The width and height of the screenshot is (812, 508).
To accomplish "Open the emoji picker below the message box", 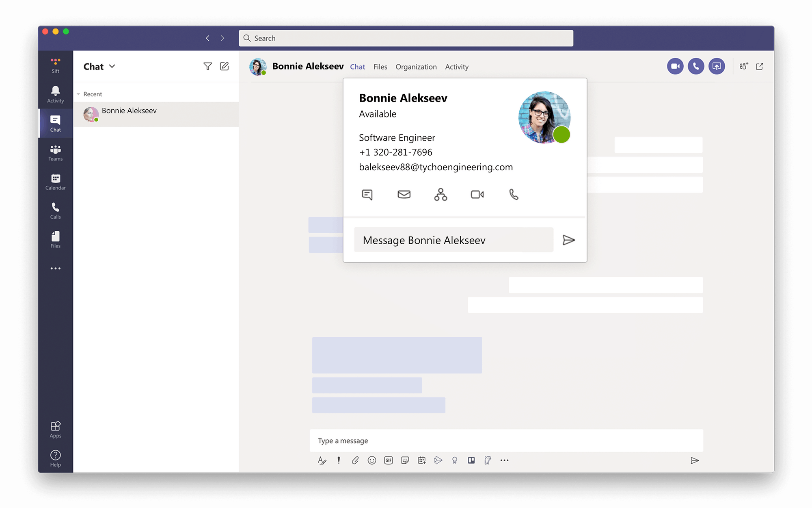I will [372, 460].
